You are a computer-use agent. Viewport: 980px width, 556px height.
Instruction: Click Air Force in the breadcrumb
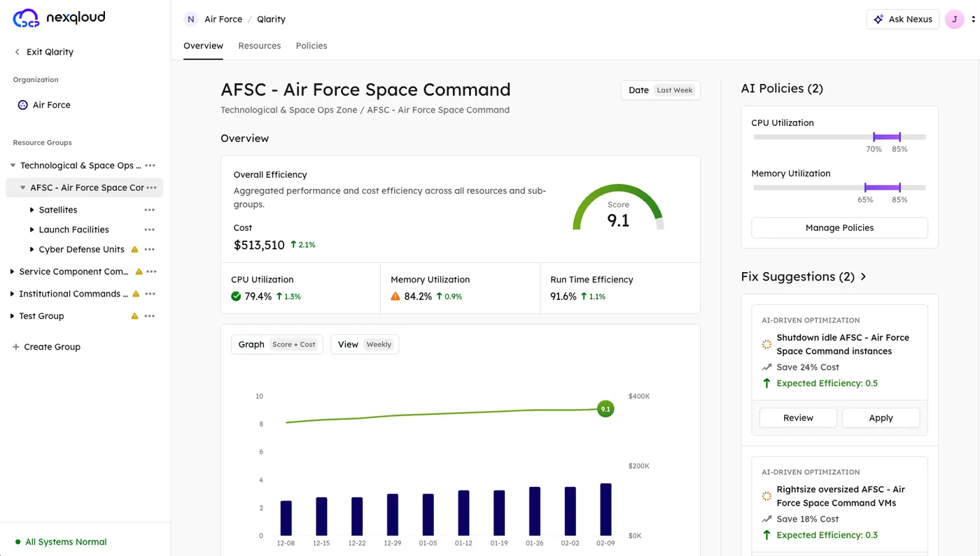tap(223, 19)
